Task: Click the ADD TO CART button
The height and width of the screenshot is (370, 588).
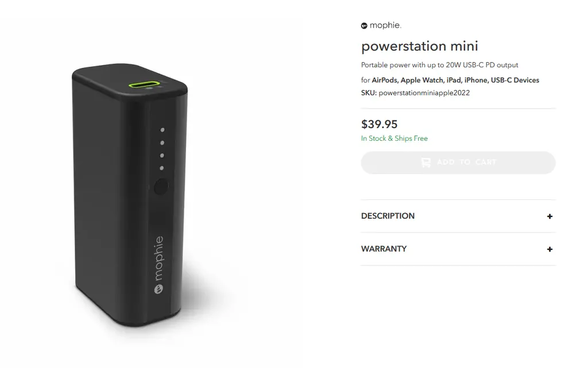Action: point(458,163)
